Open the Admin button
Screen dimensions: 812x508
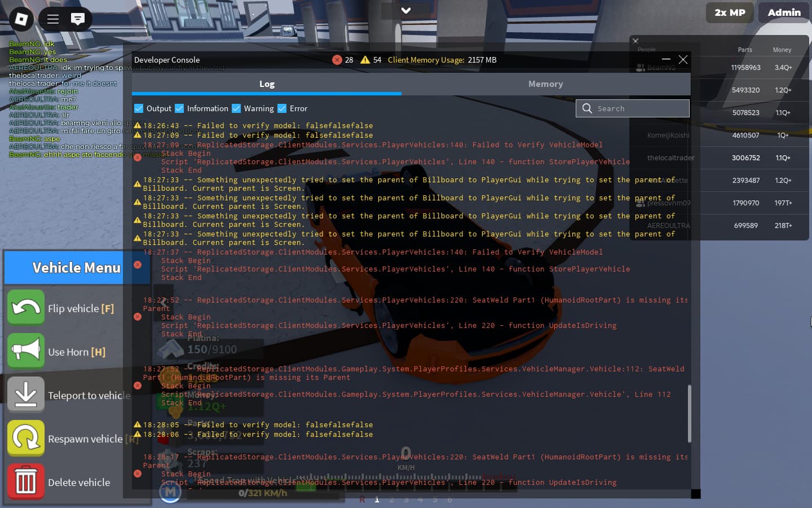pyautogui.click(x=784, y=12)
